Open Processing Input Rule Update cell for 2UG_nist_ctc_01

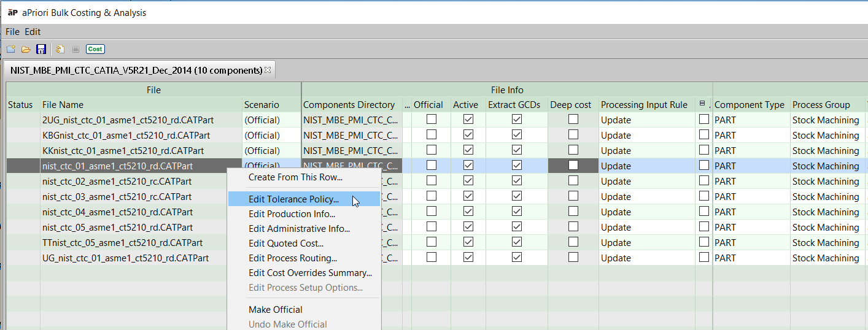tap(647, 120)
